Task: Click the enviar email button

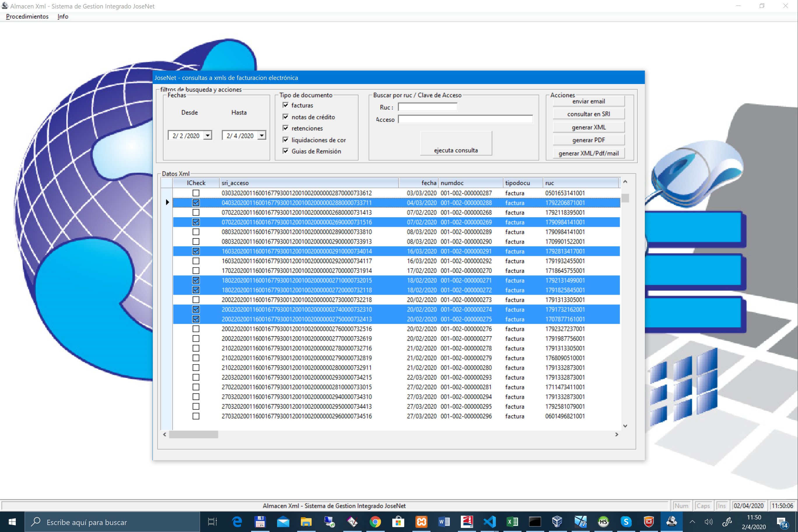Action: click(588, 101)
